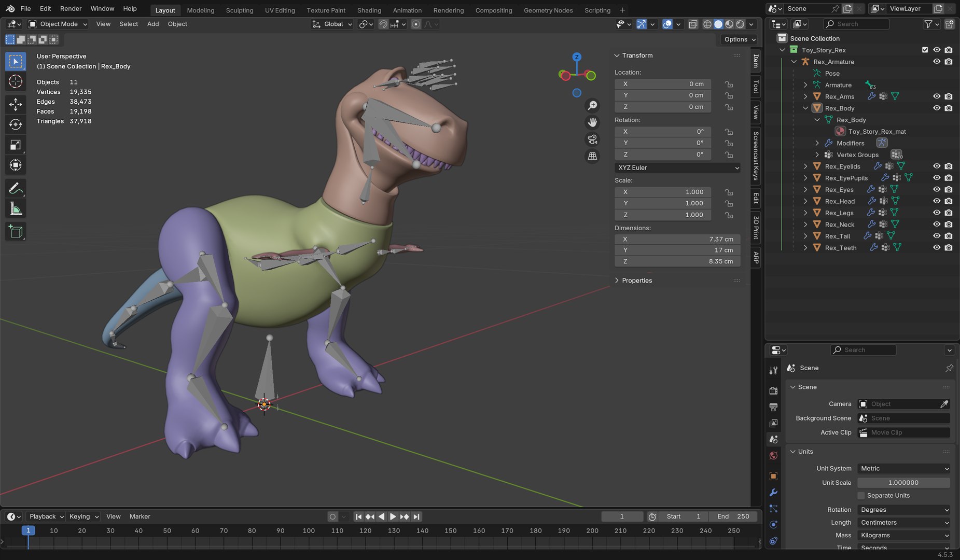960x560 pixels.
Task: Switch to material preview shading
Action: [729, 24]
